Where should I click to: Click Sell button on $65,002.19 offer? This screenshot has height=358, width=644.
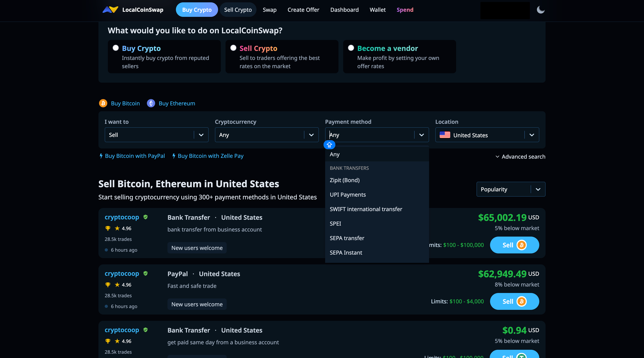[515, 245]
